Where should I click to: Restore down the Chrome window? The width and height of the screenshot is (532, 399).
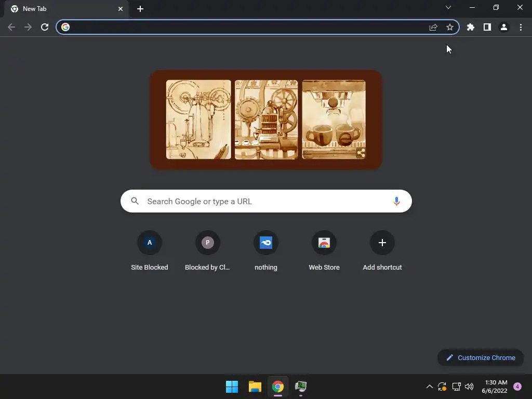[496, 7]
